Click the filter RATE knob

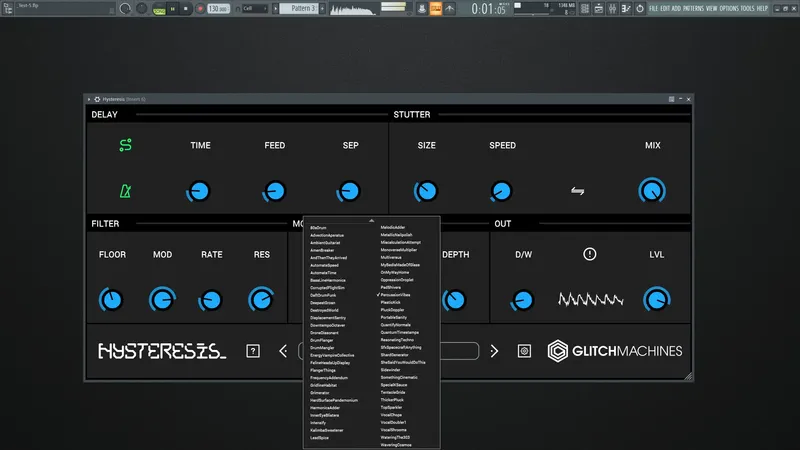[x=210, y=300]
